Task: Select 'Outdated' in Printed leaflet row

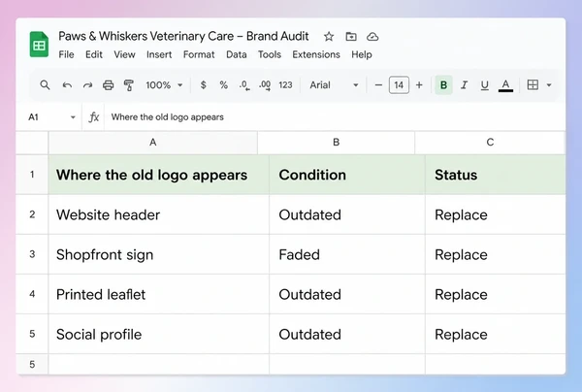Action: [347, 294]
